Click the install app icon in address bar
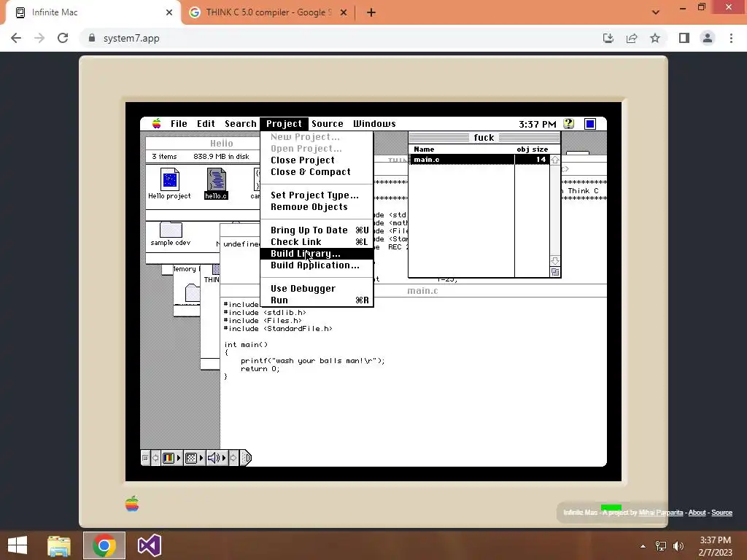This screenshot has height=560, width=747. (x=608, y=38)
